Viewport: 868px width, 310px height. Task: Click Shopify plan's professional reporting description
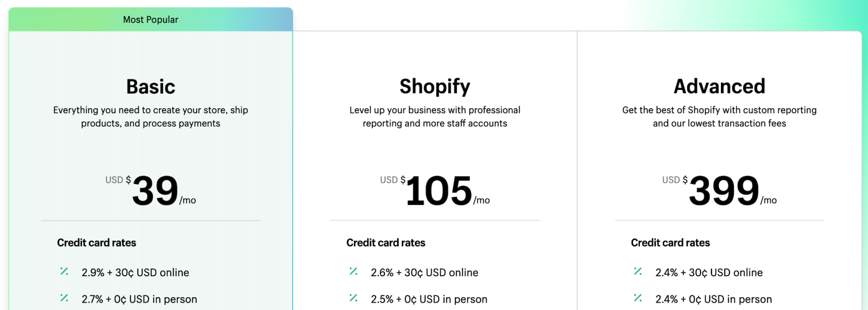pos(434,116)
